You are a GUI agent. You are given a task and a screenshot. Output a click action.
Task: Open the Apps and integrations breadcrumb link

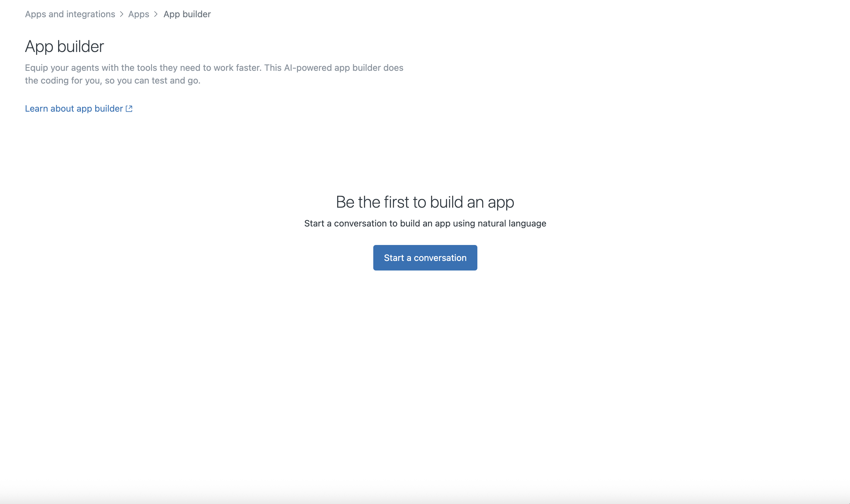tap(70, 14)
